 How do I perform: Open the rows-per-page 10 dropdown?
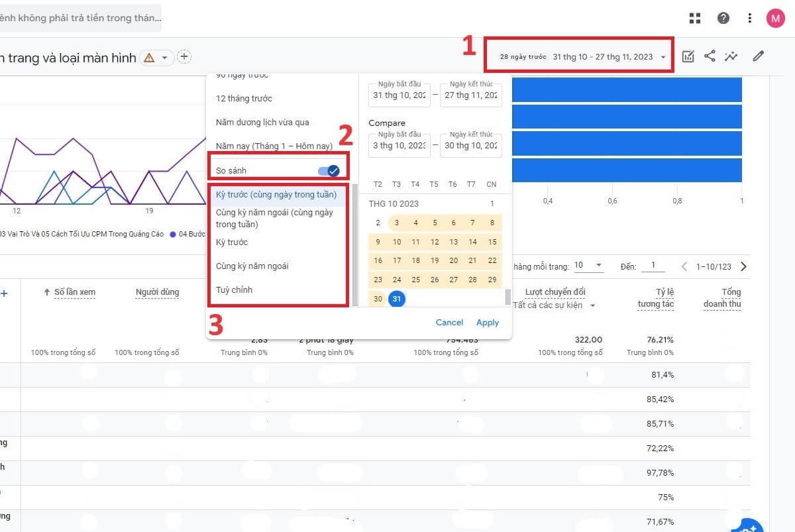click(588, 266)
